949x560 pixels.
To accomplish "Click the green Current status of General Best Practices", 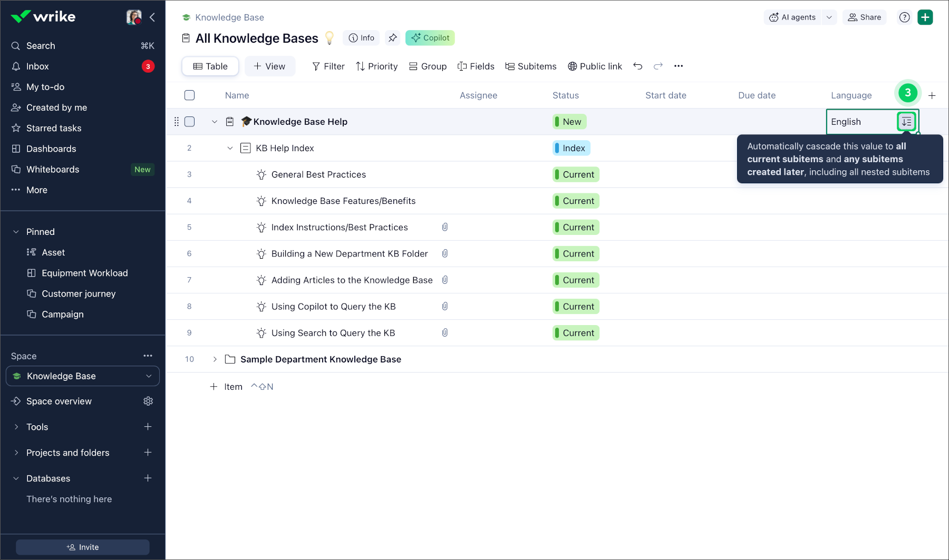I will click(576, 174).
